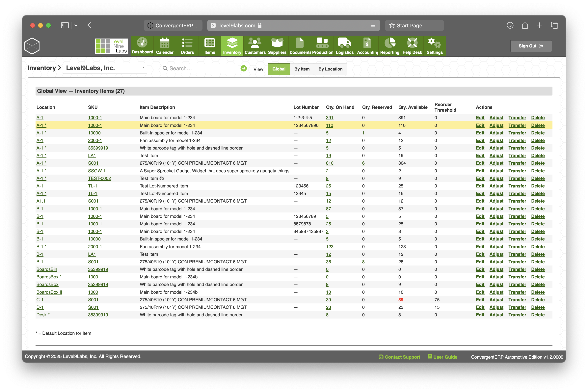
Task: Open the Calendar module
Action: 165,46
